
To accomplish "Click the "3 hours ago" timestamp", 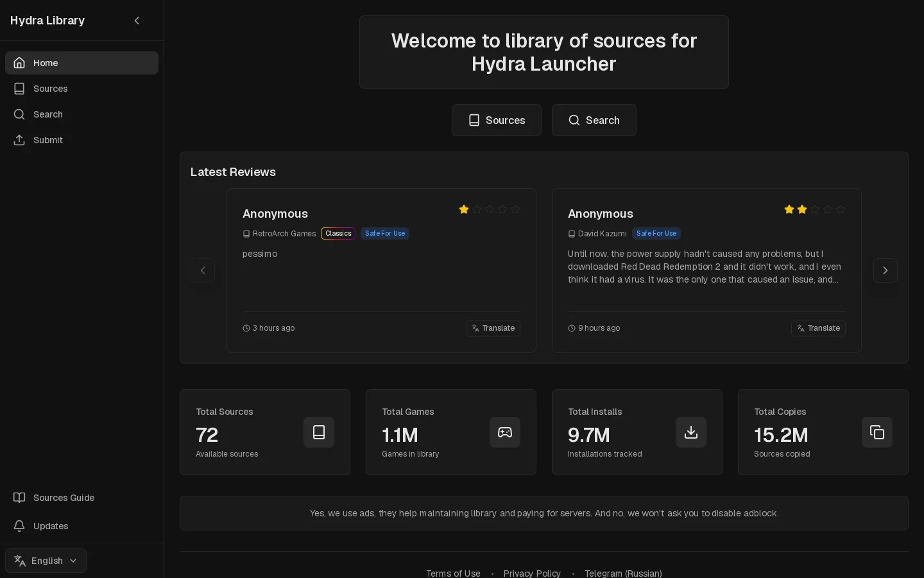I will coord(269,328).
